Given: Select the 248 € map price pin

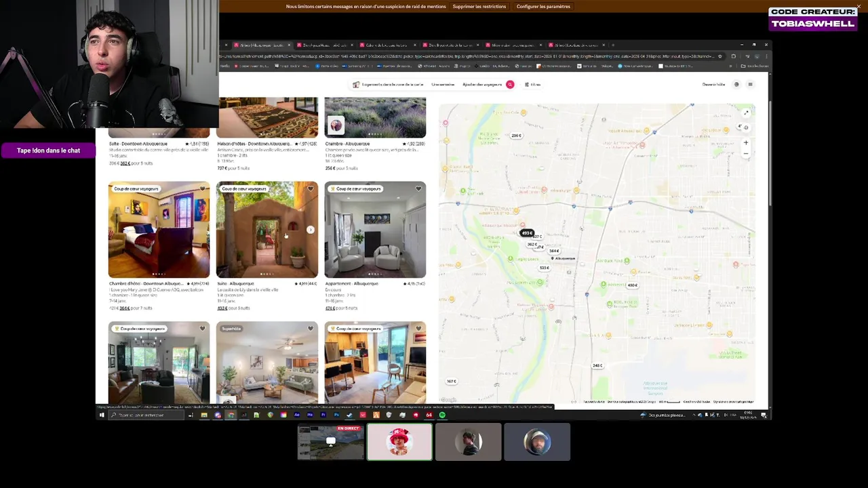Looking at the screenshot, I should click(597, 365).
